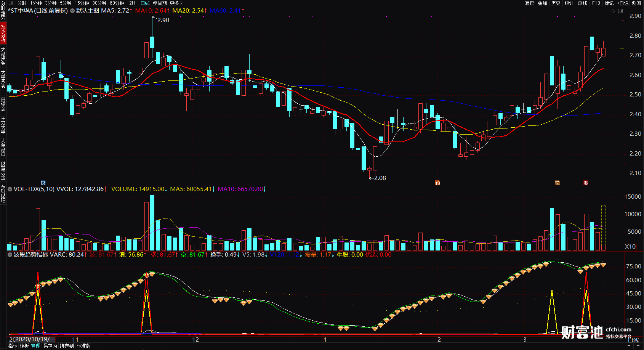
Task: Select the 日线 daily period
Action: [145, 3]
